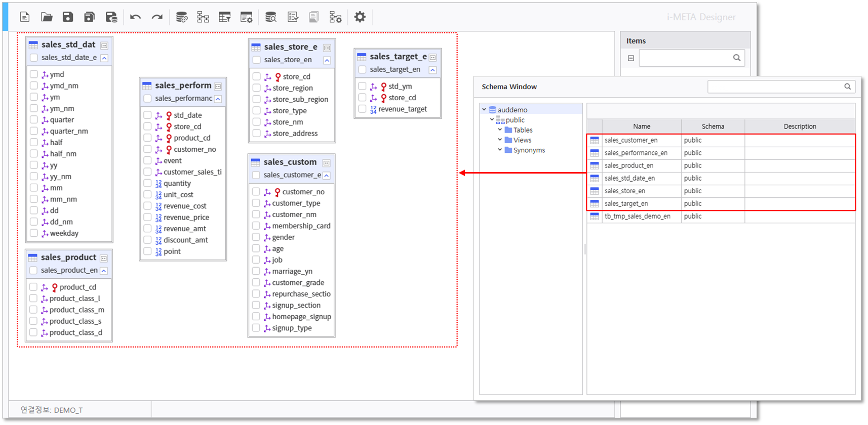Screen dimensions: 868x425
Task: Redo the last action
Action: click(157, 17)
